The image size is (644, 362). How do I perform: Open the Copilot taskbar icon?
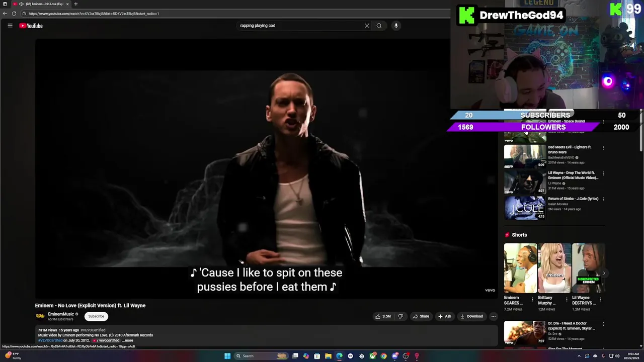(x=306, y=356)
